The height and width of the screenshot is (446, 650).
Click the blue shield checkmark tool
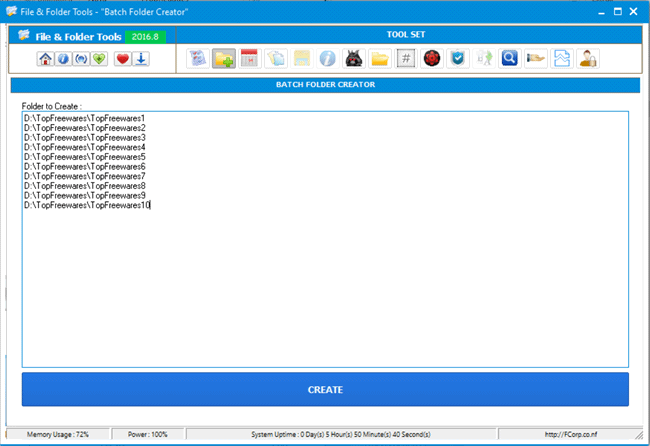pos(457,59)
